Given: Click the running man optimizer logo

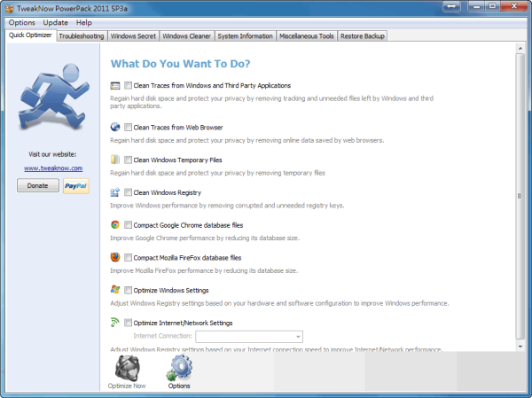Looking at the screenshot, I should [x=53, y=97].
